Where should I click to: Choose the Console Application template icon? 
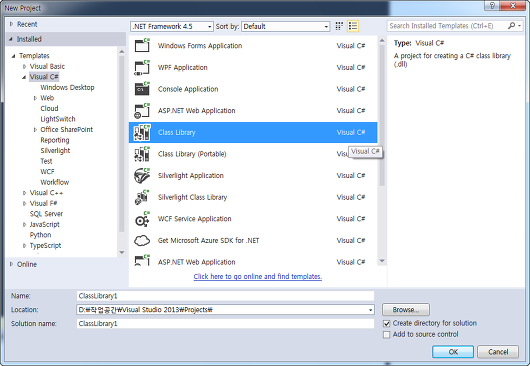click(142, 89)
